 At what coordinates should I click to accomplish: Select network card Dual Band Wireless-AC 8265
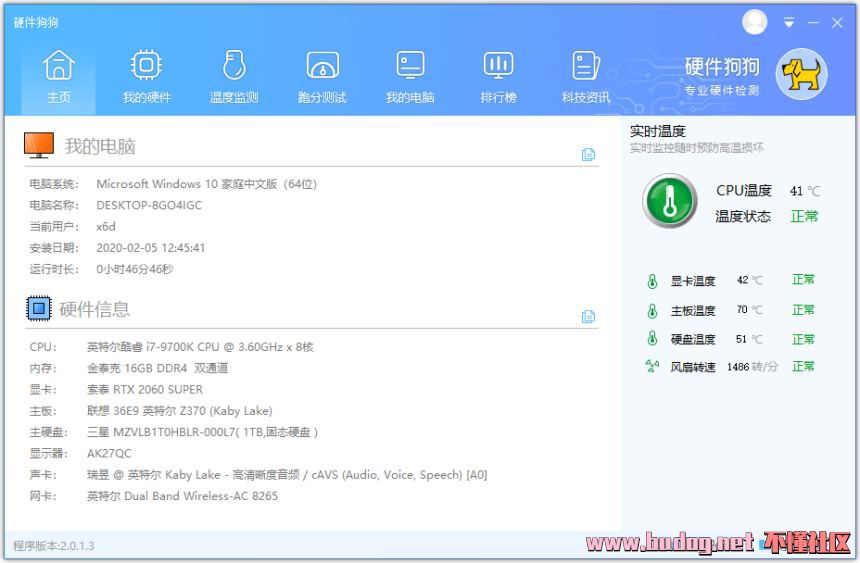coord(182,496)
